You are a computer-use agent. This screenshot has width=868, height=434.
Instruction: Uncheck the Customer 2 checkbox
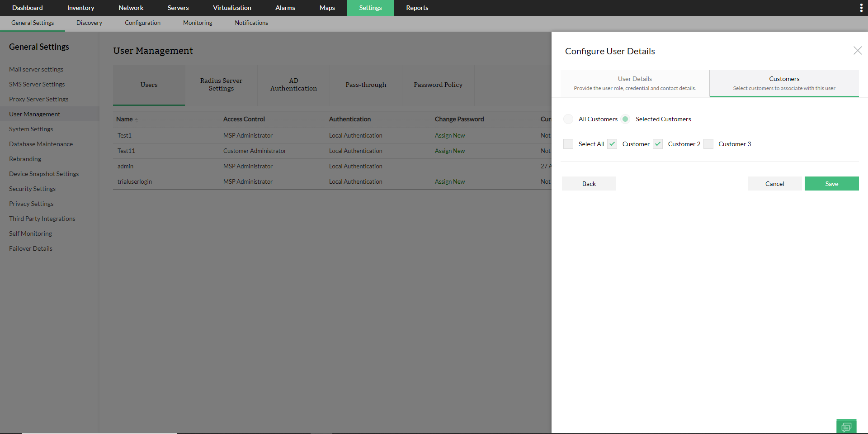pos(658,144)
